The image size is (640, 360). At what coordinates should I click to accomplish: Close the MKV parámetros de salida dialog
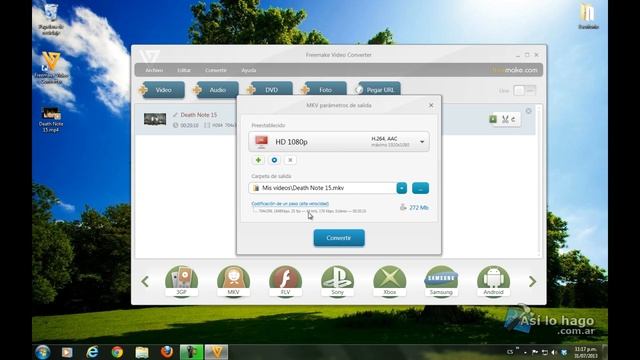pyautogui.click(x=431, y=105)
